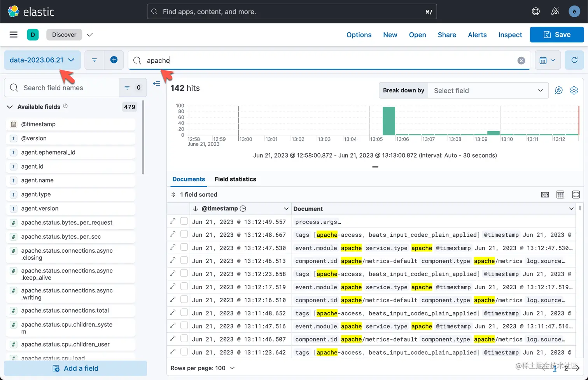Open the 1 field sorted control
The image size is (588, 380).
[x=194, y=195]
